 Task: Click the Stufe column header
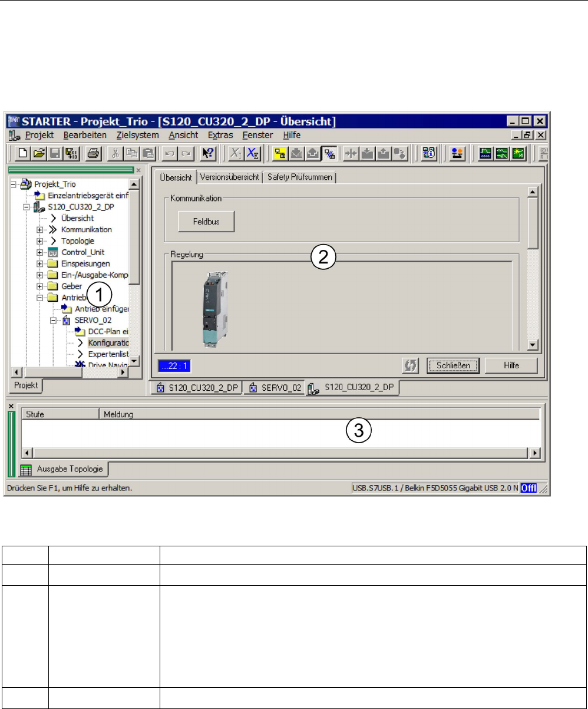(x=60, y=414)
